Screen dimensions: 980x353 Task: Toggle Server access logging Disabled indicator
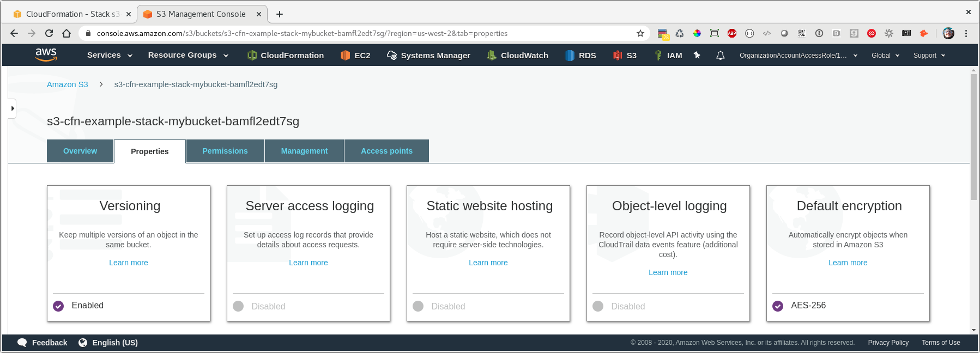coord(238,306)
